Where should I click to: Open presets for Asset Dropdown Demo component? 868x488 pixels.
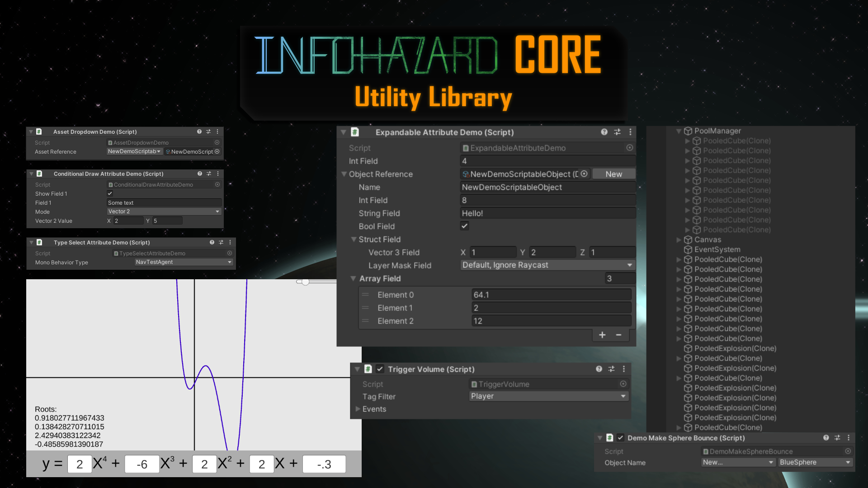pyautogui.click(x=208, y=131)
